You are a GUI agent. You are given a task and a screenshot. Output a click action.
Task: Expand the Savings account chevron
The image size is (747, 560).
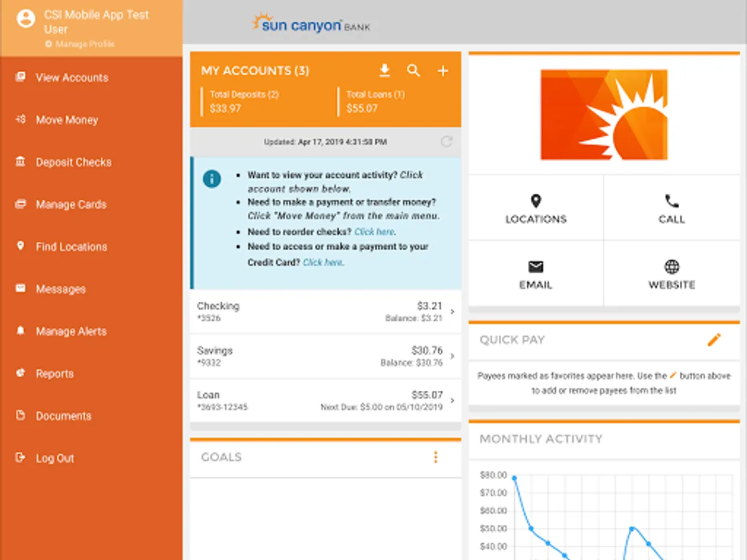tap(453, 356)
